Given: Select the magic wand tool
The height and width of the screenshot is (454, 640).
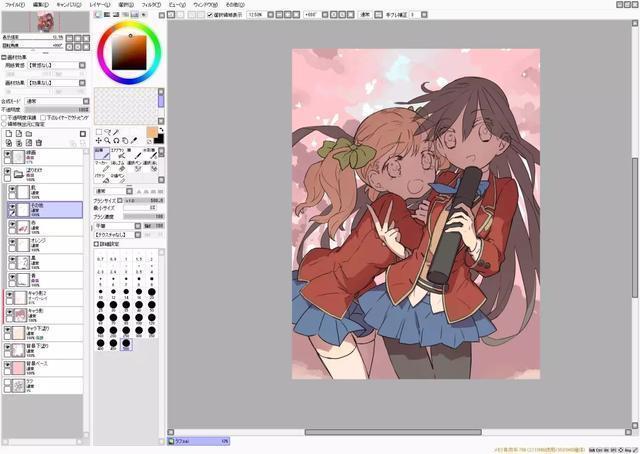Looking at the screenshot, I should (x=116, y=132).
